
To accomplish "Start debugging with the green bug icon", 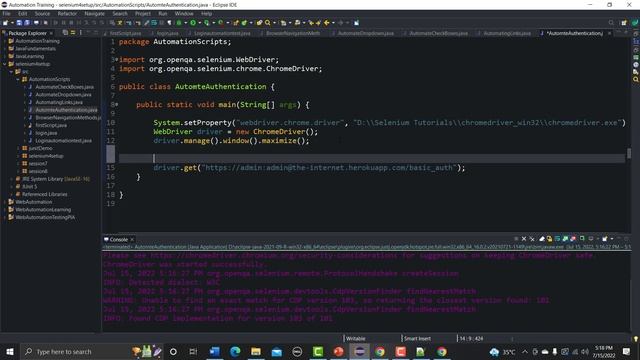I will coord(179,23).
